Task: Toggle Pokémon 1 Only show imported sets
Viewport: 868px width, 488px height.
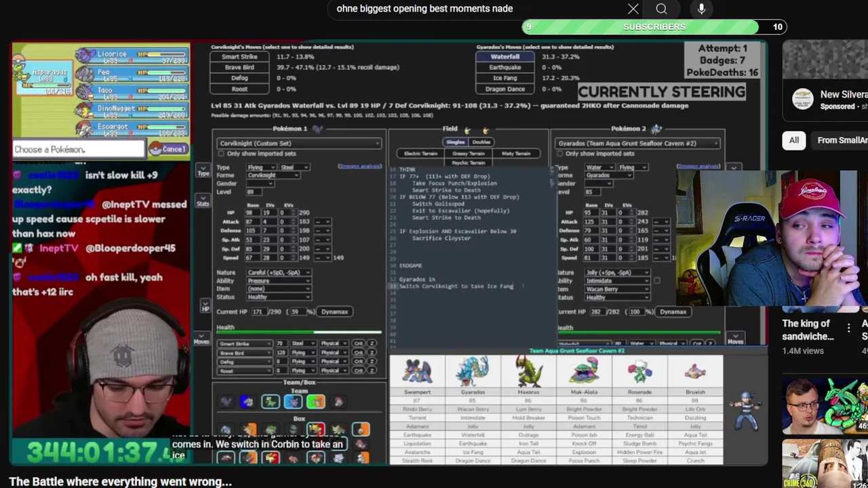Action: 221,154
